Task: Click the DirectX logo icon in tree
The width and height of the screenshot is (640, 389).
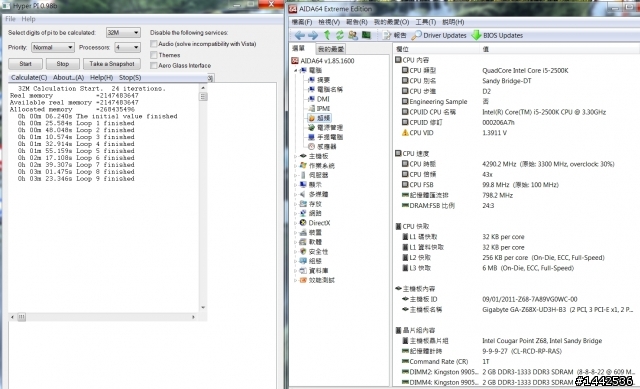Action: 303,222
